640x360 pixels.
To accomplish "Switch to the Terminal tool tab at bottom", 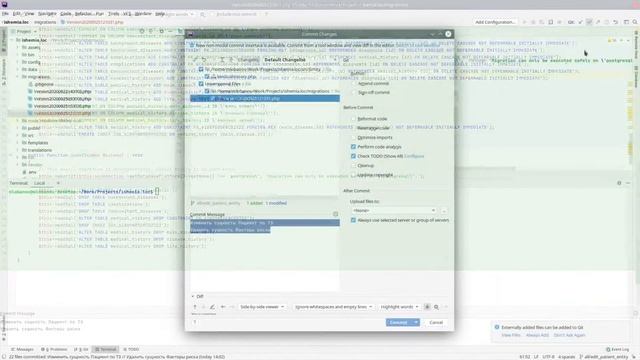I will (106, 349).
